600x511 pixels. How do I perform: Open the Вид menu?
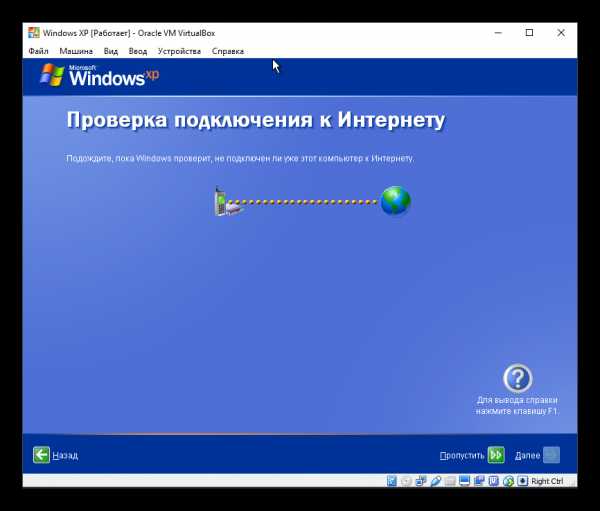tap(111, 51)
